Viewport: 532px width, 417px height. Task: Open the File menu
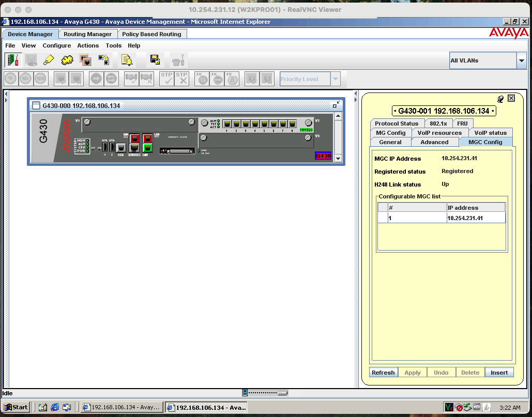[10, 45]
